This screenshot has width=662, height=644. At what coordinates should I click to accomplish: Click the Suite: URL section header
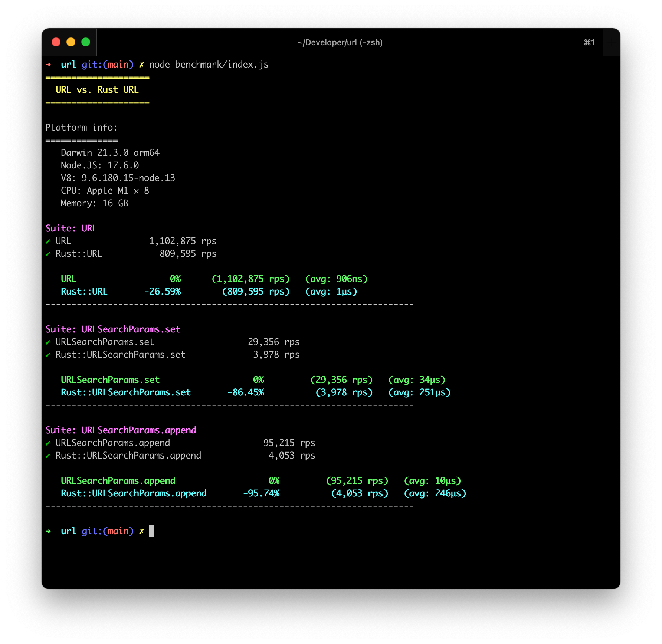[x=71, y=228]
